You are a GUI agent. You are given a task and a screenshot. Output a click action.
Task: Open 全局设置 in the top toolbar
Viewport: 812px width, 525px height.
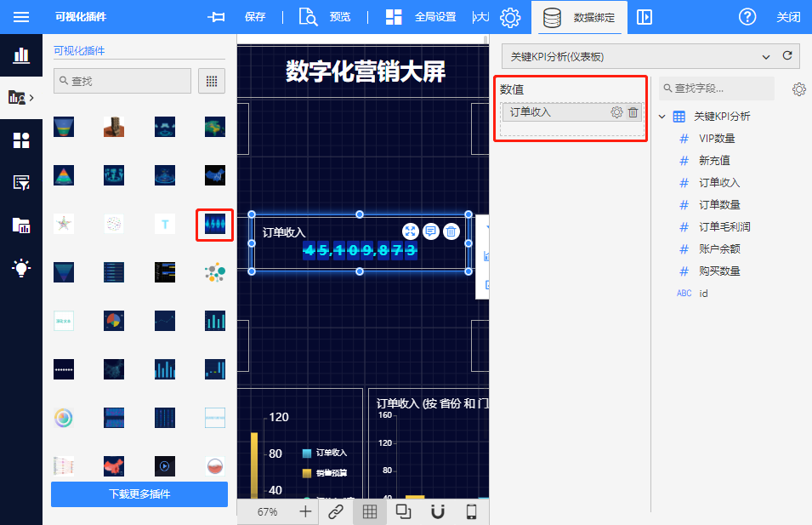[420, 17]
